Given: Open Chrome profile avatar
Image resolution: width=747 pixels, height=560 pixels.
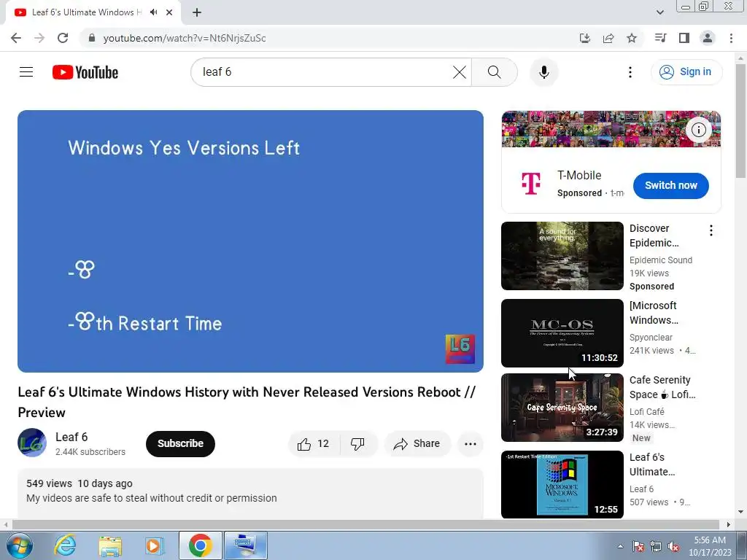Looking at the screenshot, I should pos(708,38).
